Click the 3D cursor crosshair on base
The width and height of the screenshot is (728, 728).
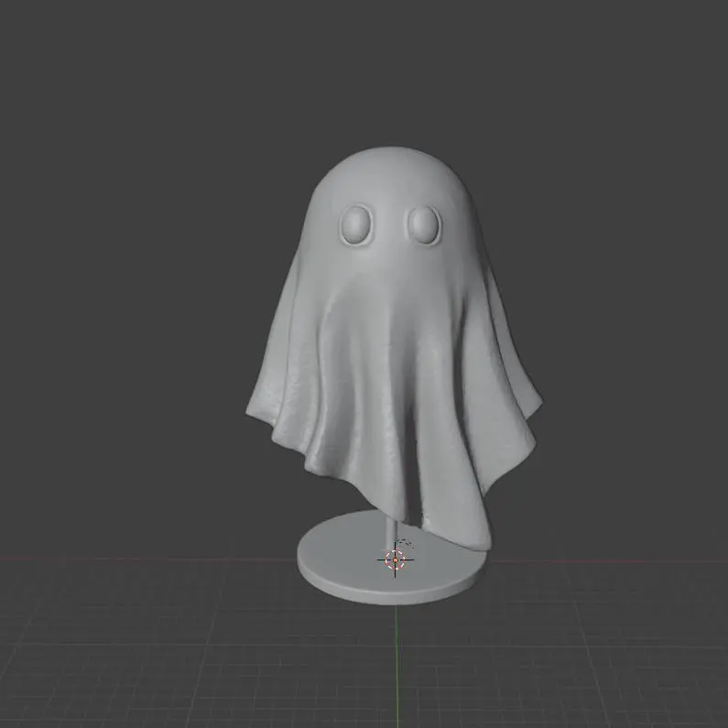(x=395, y=560)
